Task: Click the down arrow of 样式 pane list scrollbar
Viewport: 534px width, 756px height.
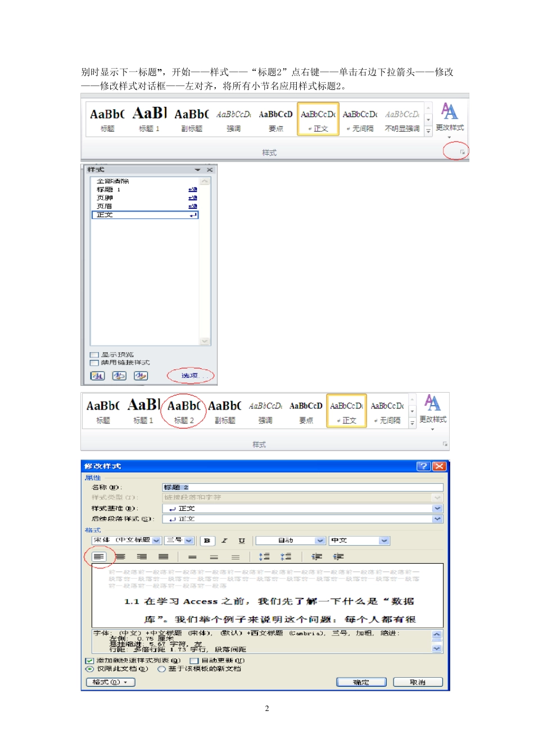Action: coord(205,341)
